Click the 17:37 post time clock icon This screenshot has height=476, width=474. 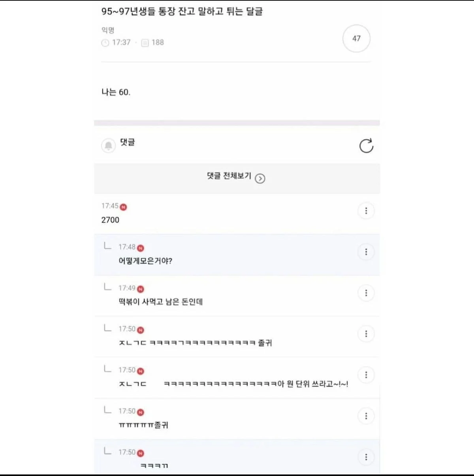[105, 43]
